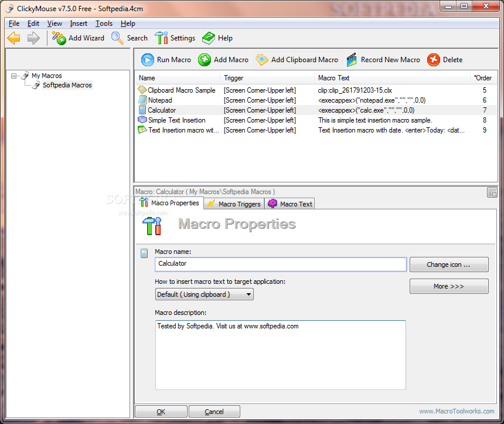Click the Notepad macro text cell
Viewport: 504px width, 424px height.
click(x=372, y=100)
